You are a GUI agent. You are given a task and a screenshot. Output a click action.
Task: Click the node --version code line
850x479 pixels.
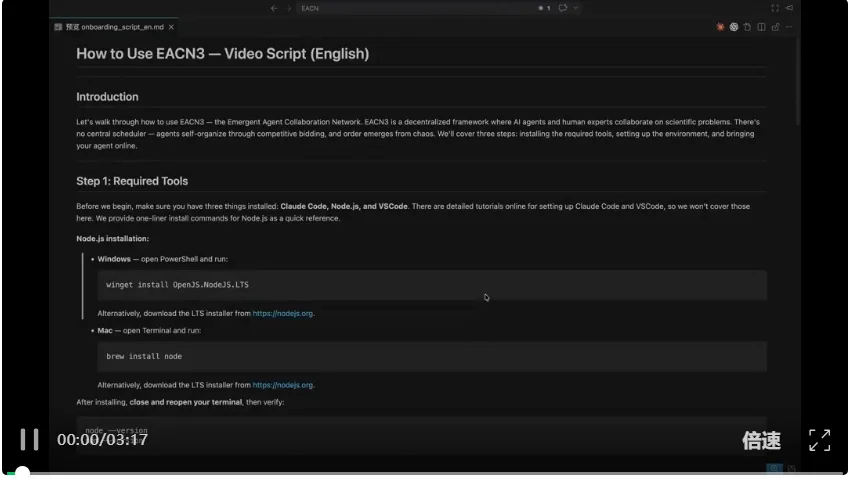click(116, 430)
